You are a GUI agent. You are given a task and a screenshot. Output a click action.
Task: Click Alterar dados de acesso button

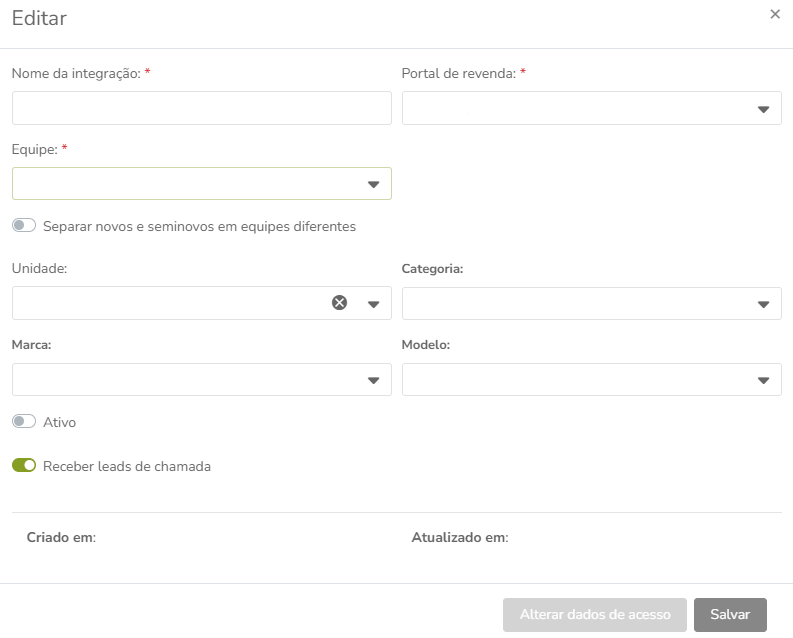coord(595,615)
